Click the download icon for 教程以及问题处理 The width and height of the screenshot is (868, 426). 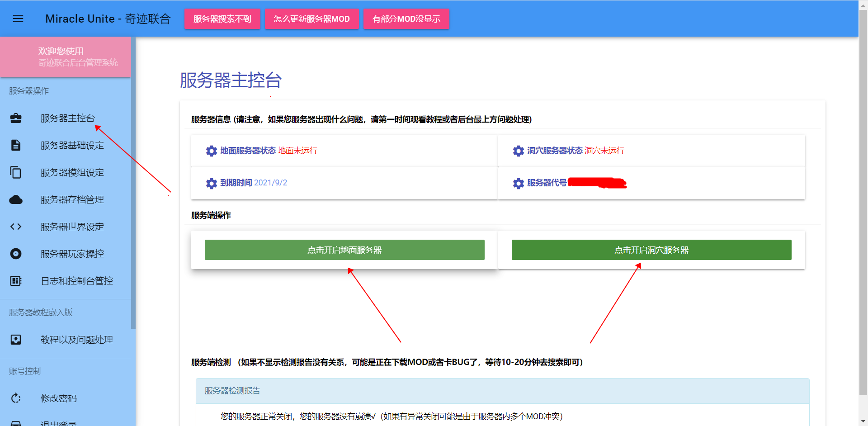16,340
